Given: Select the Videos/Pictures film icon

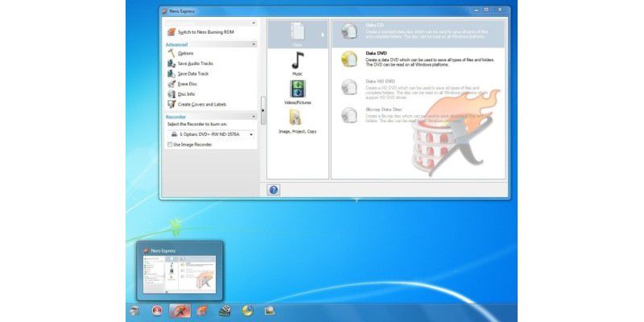Looking at the screenshot, I should point(298,89).
